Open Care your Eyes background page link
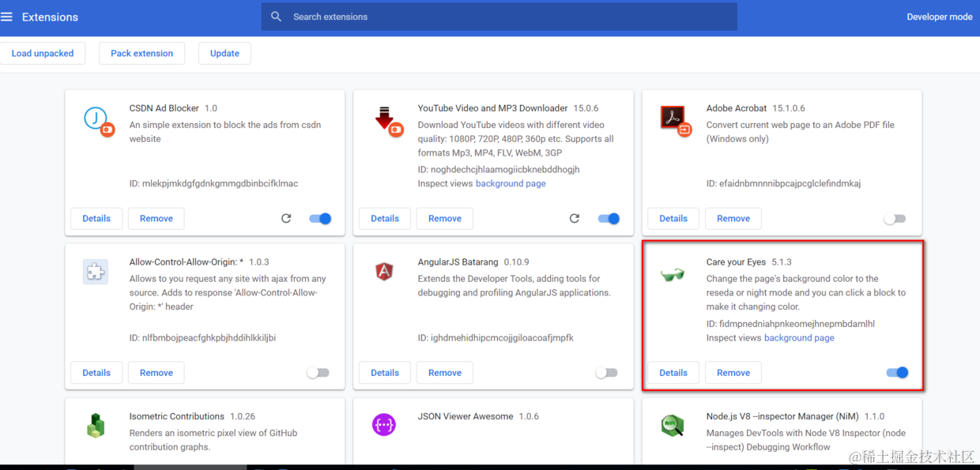The image size is (980, 470). click(799, 338)
